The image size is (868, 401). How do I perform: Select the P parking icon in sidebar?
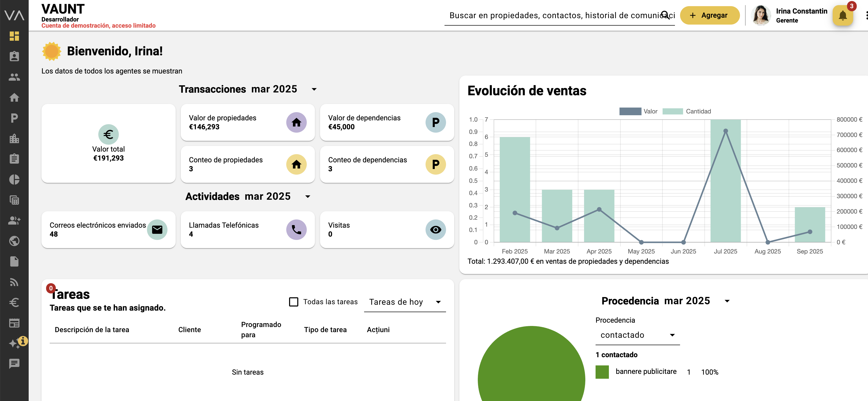click(14, 118)
